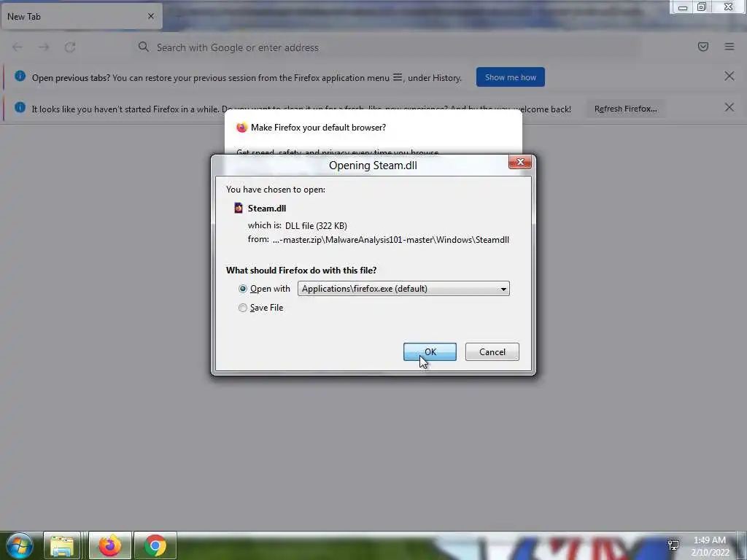Screen dimensions: 747x560
Task: Restore down the Firefox window
Action: 702,7
